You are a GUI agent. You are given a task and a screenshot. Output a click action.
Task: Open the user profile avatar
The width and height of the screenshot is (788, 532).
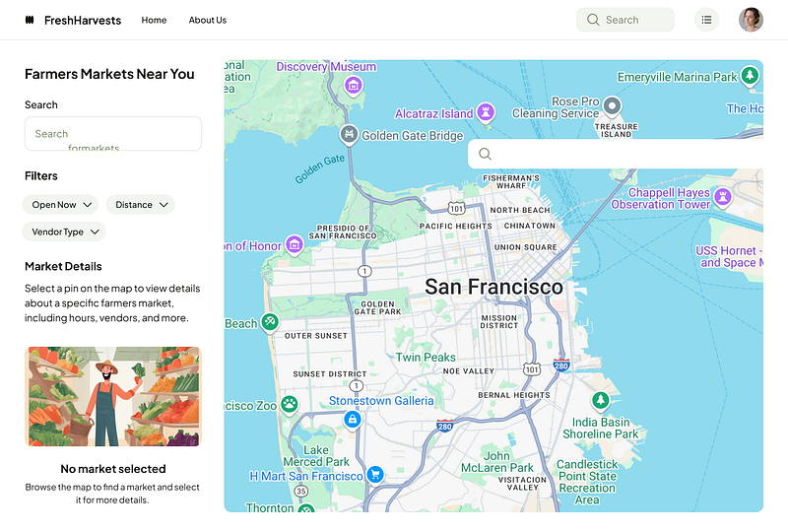tap(751, 20)
